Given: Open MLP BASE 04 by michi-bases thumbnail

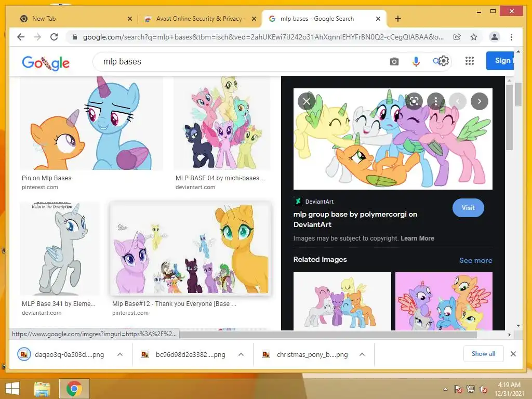Looking at the screenshot, I should tap(222, 123).
